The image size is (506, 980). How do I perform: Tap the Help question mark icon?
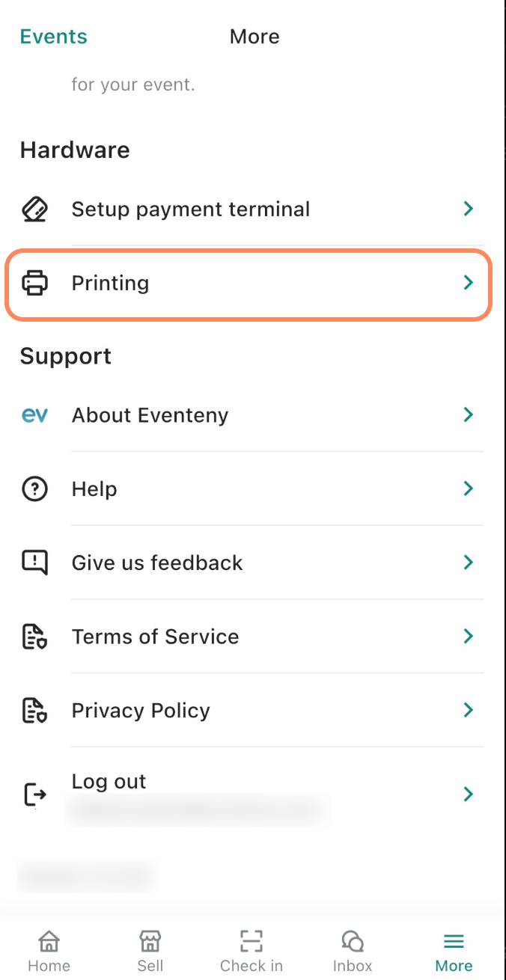34,489
